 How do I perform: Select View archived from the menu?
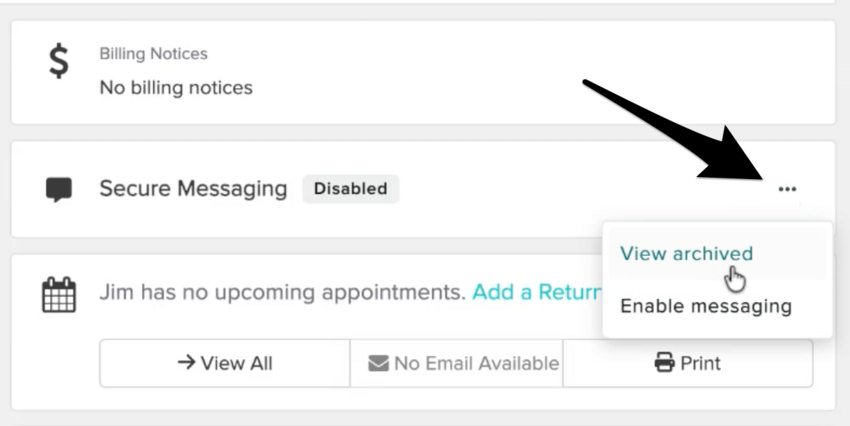(686, 254)
